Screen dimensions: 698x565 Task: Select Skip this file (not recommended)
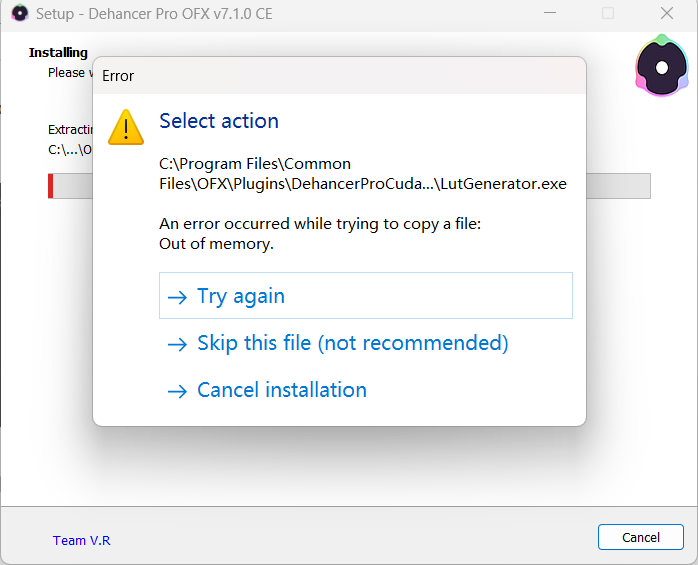(352, 343)
